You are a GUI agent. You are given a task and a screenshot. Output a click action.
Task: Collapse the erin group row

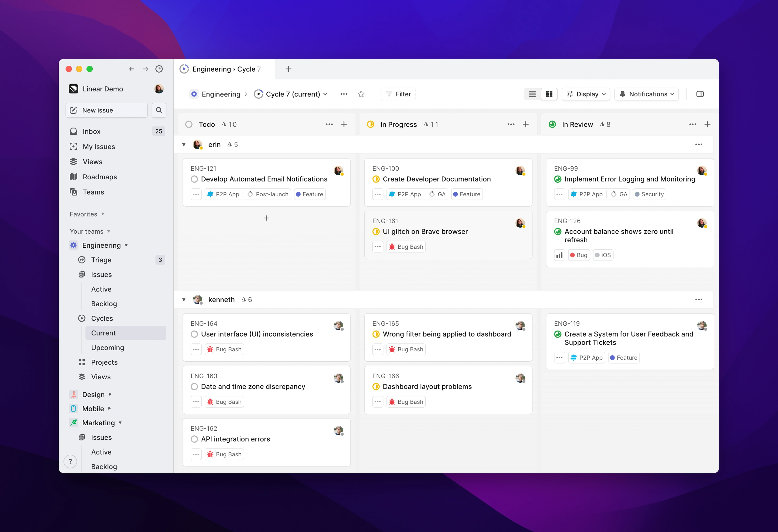[x=184, y=145]
